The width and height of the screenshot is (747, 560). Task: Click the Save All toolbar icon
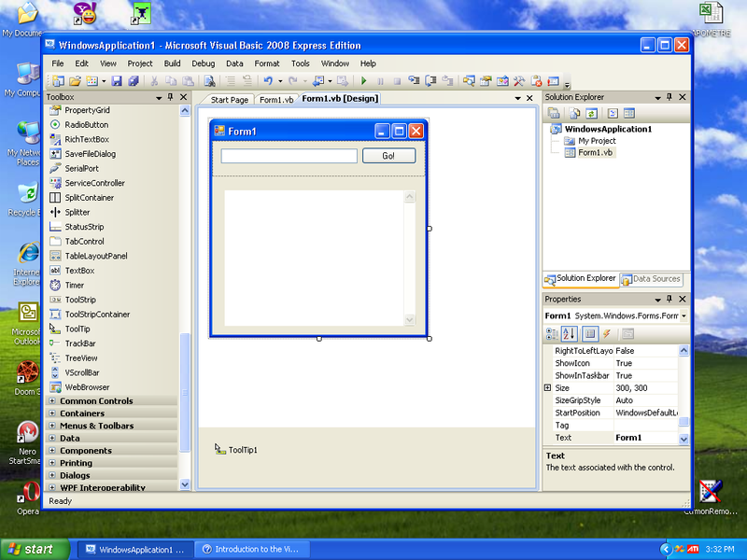(132, 81)
